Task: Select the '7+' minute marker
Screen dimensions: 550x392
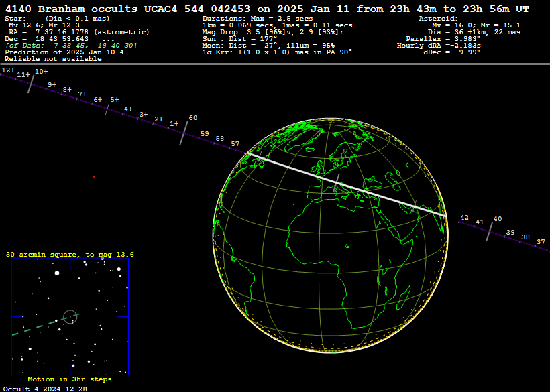Action: click(82, 94)
